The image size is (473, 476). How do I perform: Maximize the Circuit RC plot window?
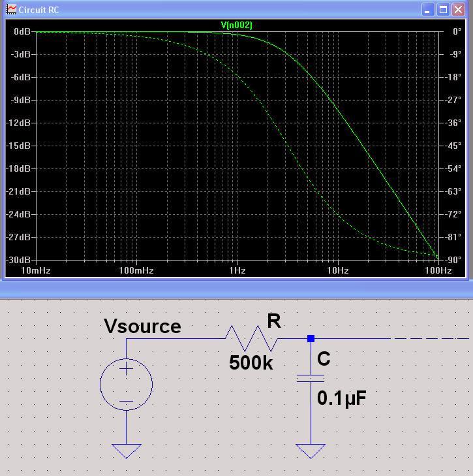pyautogui.click(x=443, y=10)
